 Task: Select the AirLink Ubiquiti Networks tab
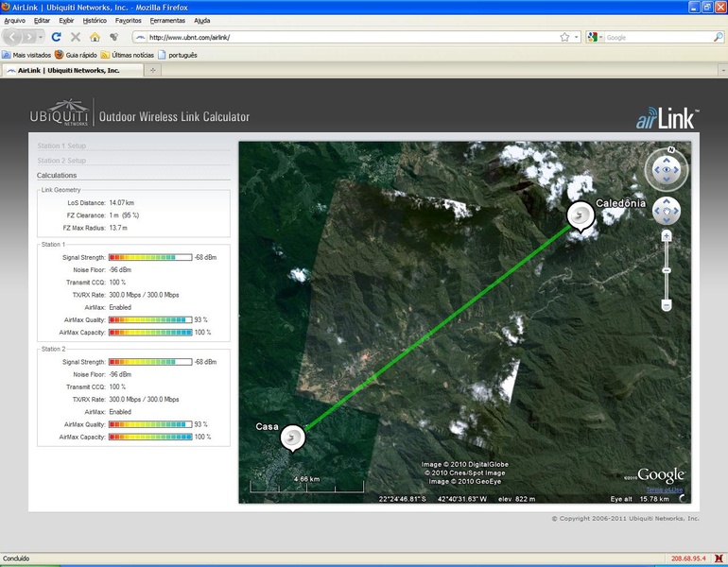coord(73,70)
